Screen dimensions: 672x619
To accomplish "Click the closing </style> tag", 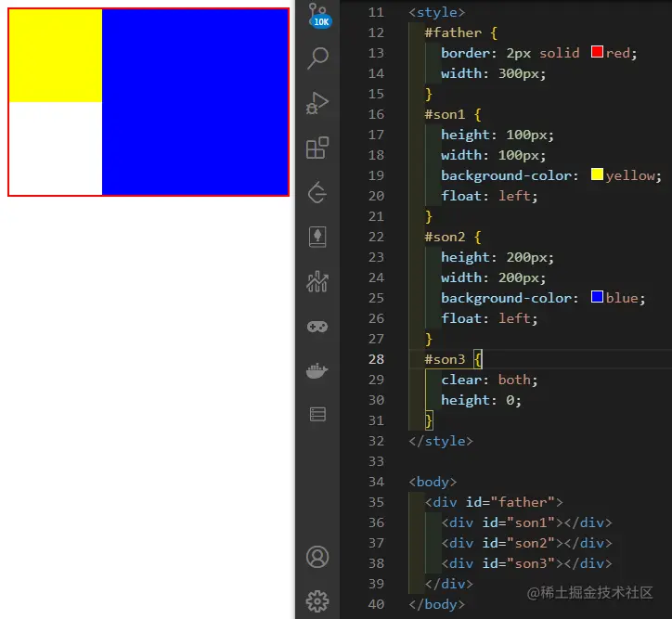I will pos(441,441).
